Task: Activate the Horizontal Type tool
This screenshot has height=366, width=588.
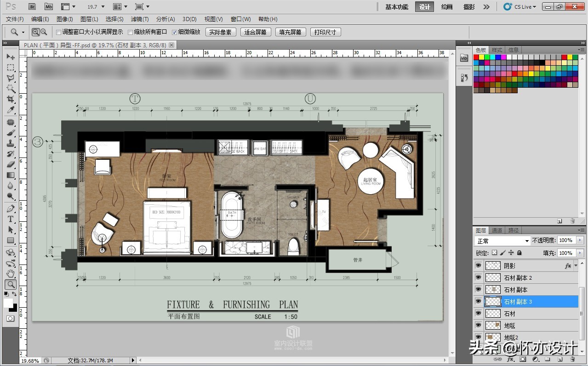Action: tap(11, 219)
